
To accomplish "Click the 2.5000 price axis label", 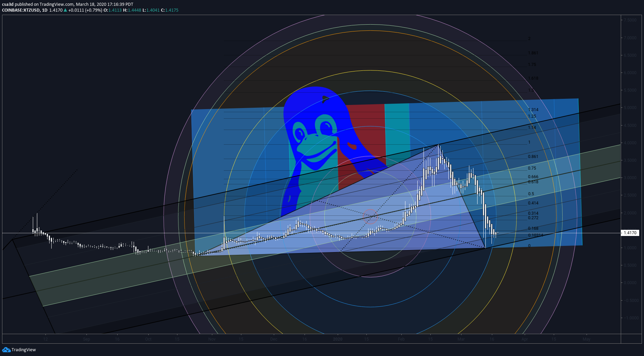I will (x=630, y=195).
